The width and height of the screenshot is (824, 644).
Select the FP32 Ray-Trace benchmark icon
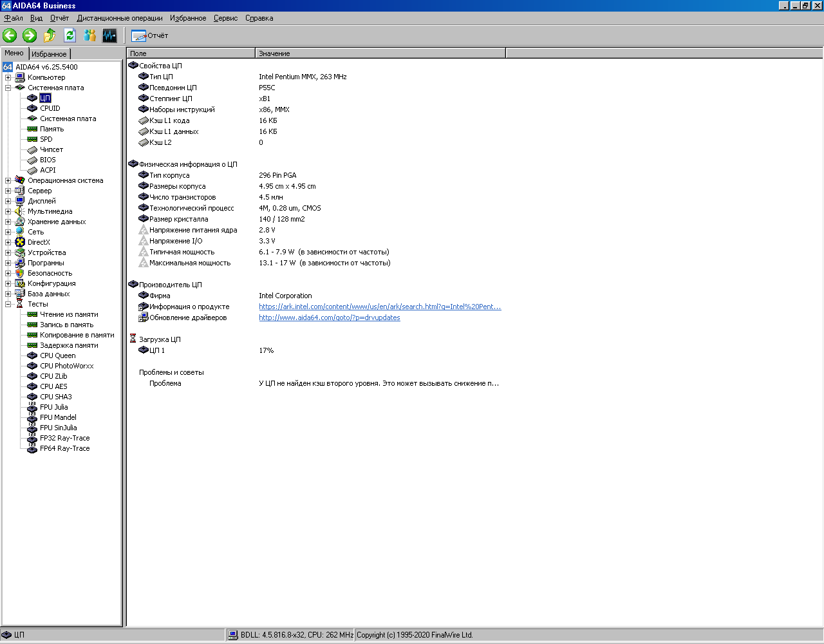coord(32,438)
